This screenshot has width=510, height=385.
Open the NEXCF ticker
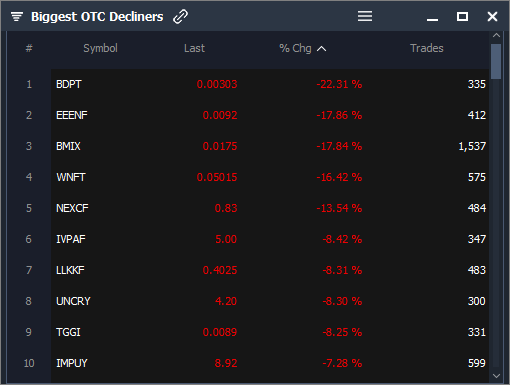(x=72, y=208)
